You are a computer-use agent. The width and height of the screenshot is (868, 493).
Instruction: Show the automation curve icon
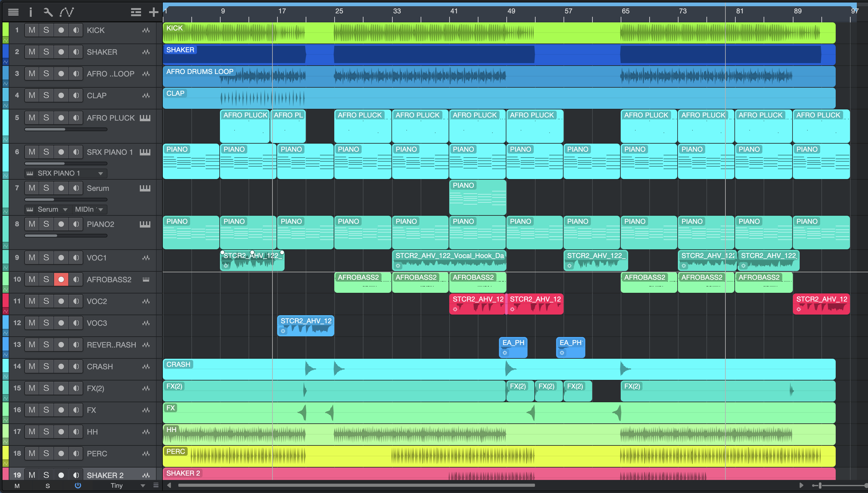[67, 12]
